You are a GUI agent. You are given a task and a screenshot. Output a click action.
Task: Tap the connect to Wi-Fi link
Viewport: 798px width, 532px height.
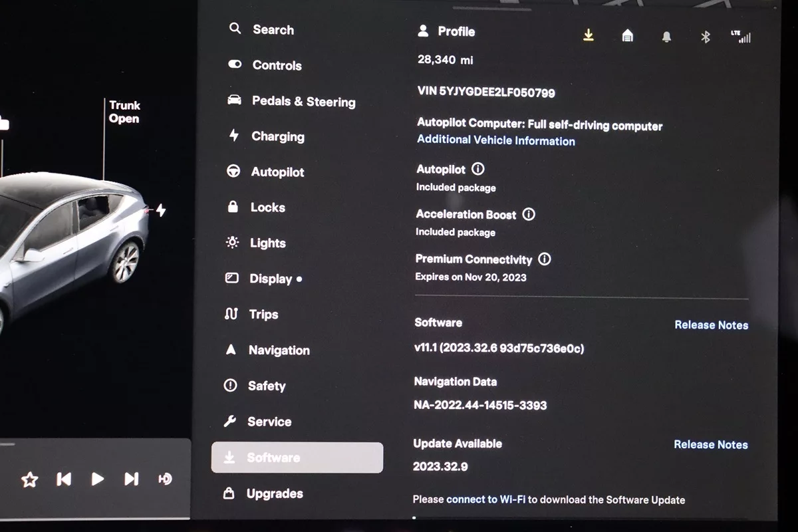point(486,499)
